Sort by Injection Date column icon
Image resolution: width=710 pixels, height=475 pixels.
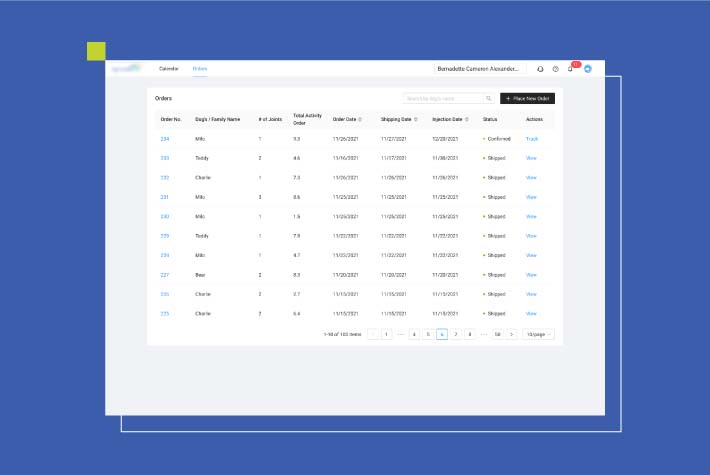coord(467,120)
